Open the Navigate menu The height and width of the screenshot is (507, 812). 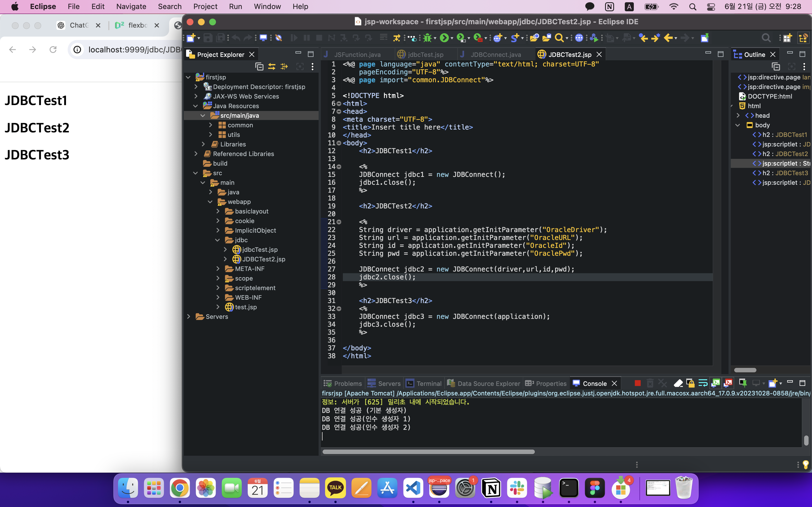tap(131, 6)
